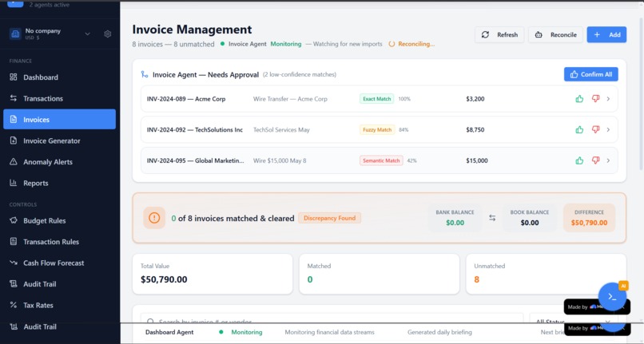Screen dimensions: 644x344
Task: Click the Budget Rules piggy bank icon
Action: click(x=14, y=220)
